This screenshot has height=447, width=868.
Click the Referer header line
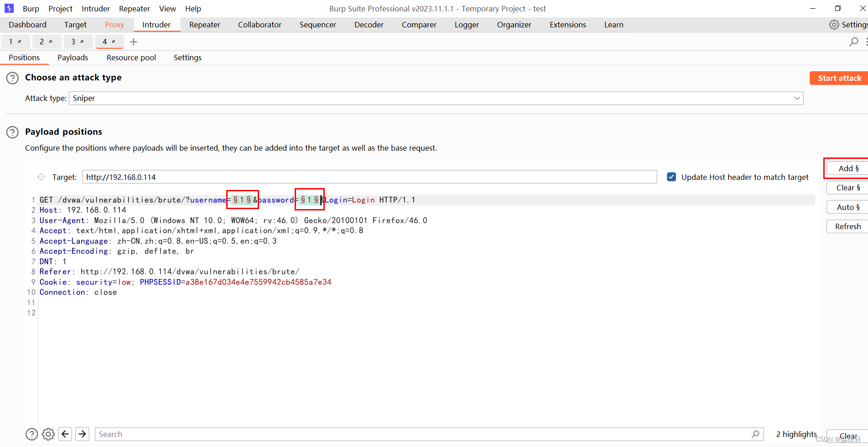[169, 272]
